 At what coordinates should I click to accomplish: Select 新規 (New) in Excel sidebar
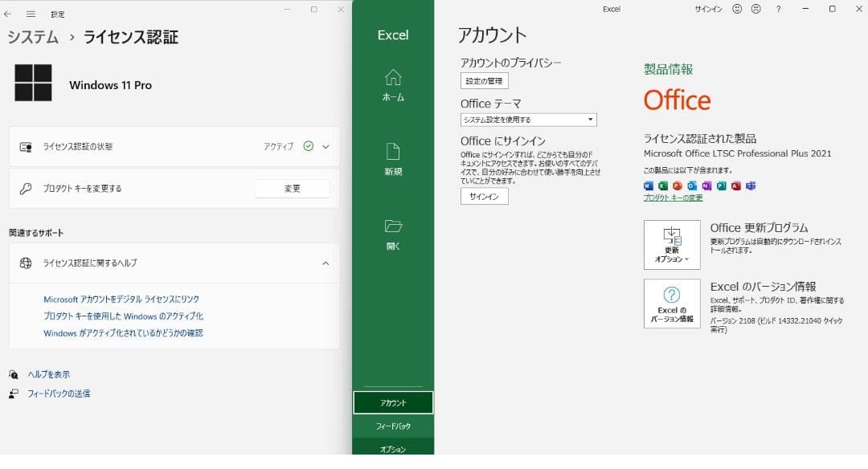(393, 159)
